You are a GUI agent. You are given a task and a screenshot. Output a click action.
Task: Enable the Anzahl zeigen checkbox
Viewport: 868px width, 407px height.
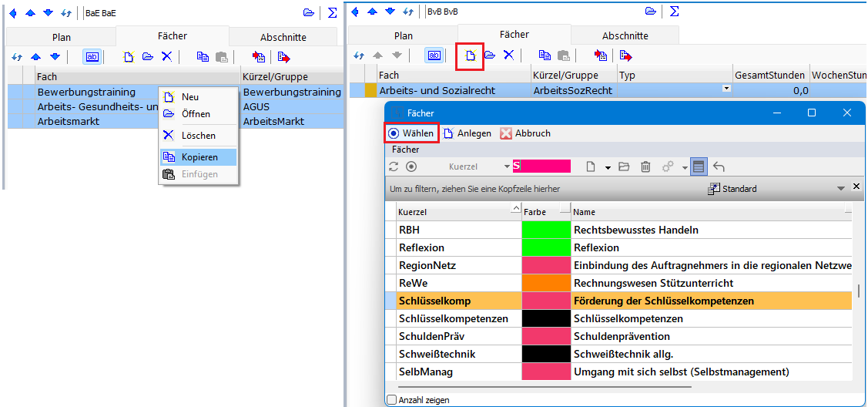[x=392, y=400]
